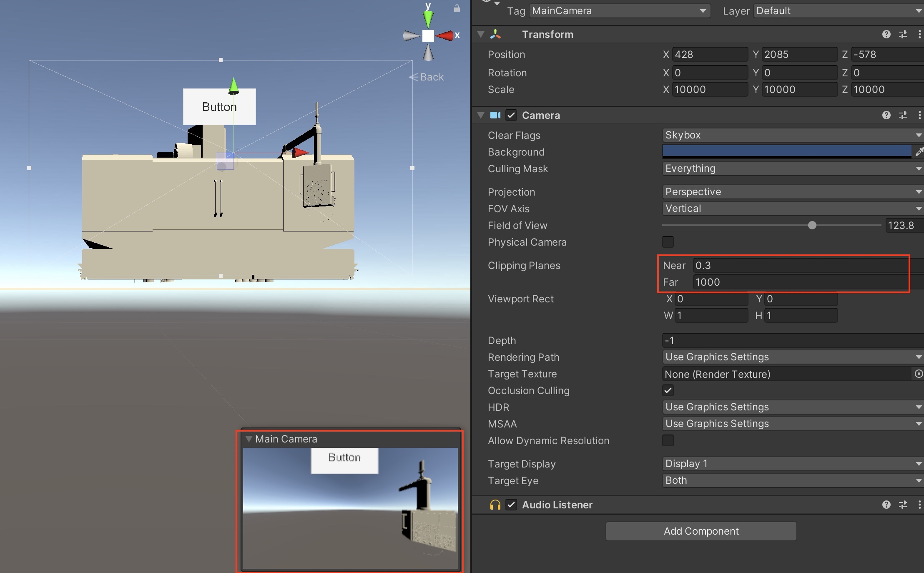Image resolution: width=924 pixels, height=573 pixels.
Task: Uncheck the Occlusion Culling checkbox
Action: point(668,391)
